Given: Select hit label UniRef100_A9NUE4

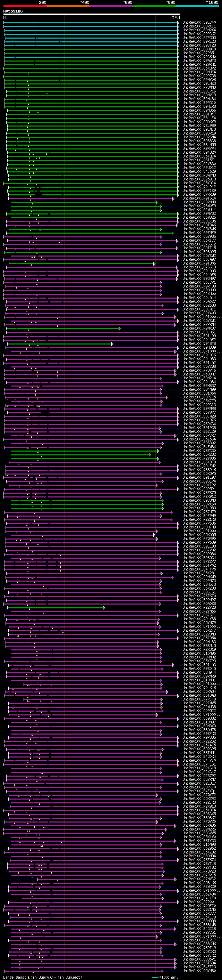Looking at the screenshot, I should [x=199, y=72].
